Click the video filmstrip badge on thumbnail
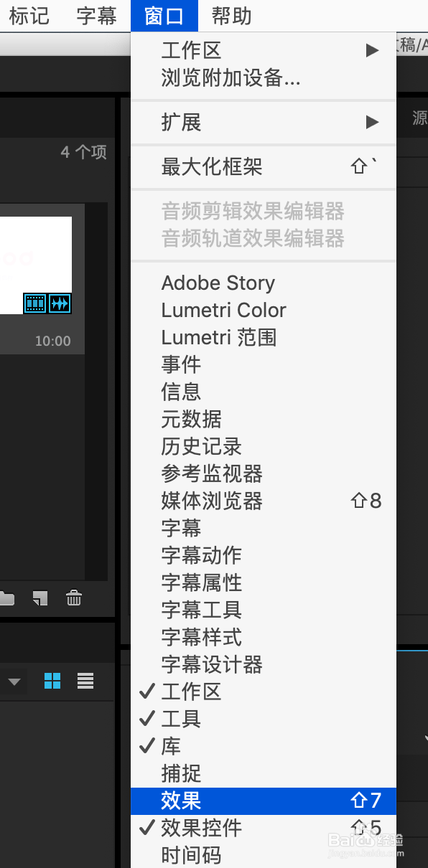This screenshot has height=868, width=428. click(35, 303)
